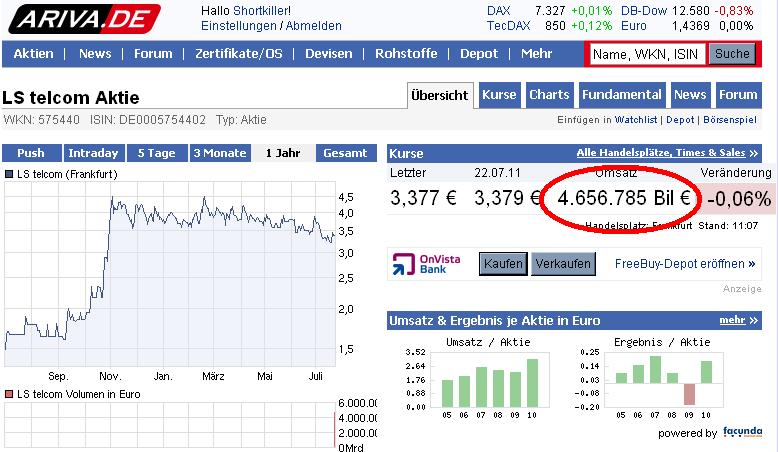Click the LS telcom (Frankfurt) legend square
Screen dimensions: 778x452
[8, 174]
